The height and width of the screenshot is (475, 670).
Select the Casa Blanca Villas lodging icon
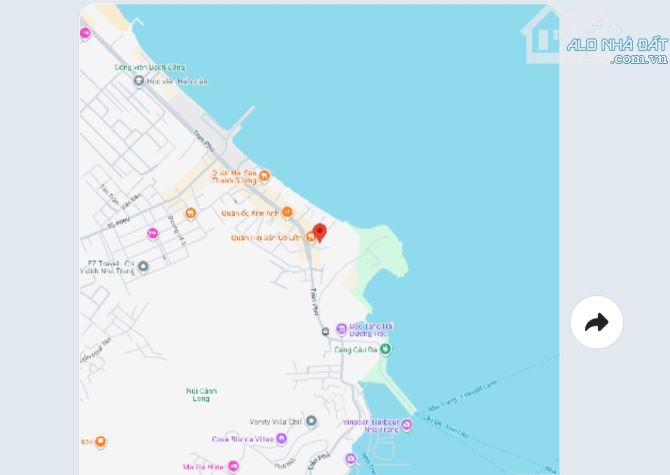point(281,439)
